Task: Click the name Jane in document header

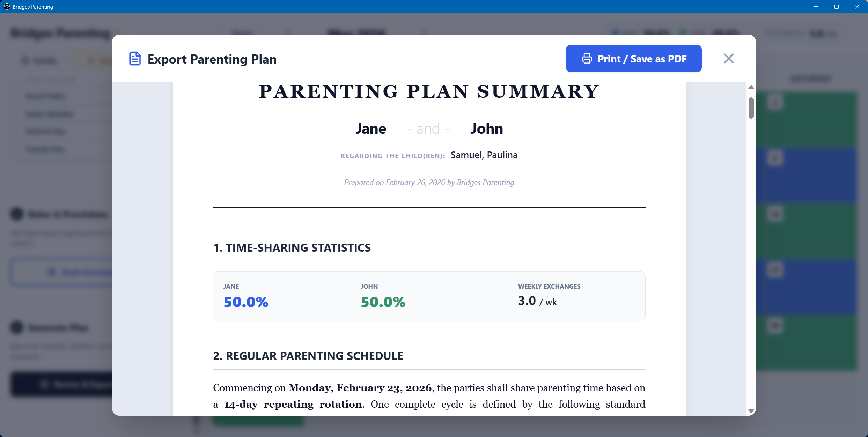Action: pos(370,129)
